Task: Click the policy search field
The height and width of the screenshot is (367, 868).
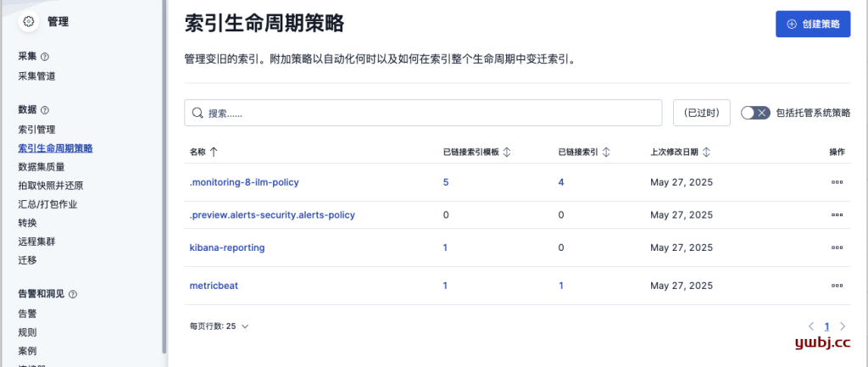Action: click(x=423, y=113)
